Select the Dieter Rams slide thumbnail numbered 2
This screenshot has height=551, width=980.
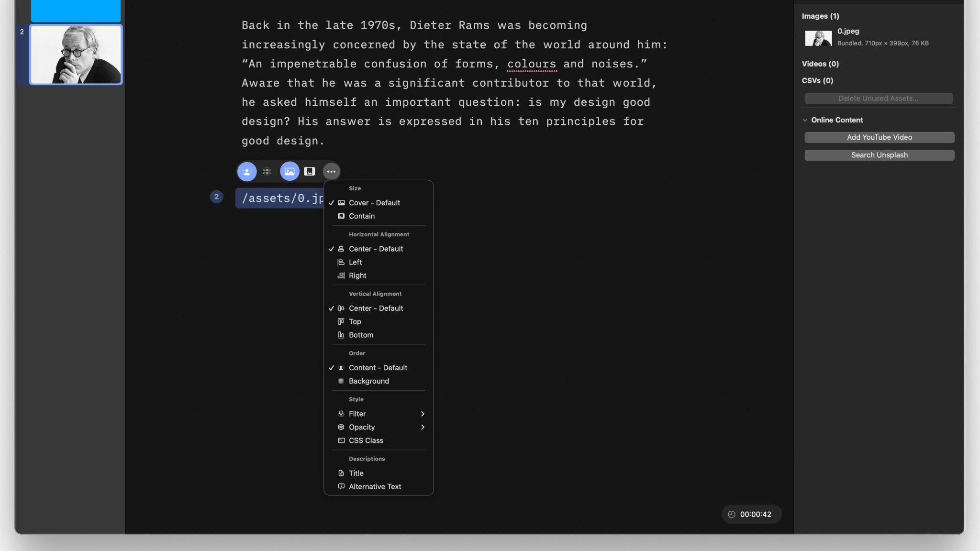[75, 54]
